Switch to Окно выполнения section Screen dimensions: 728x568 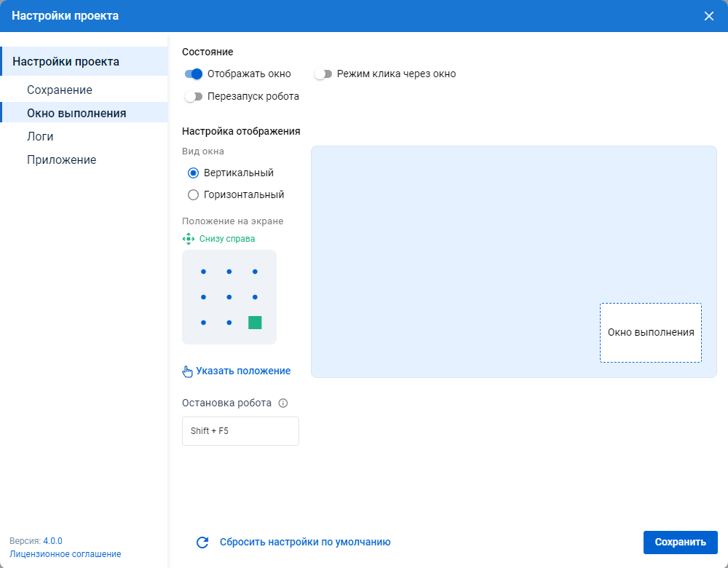84,113
